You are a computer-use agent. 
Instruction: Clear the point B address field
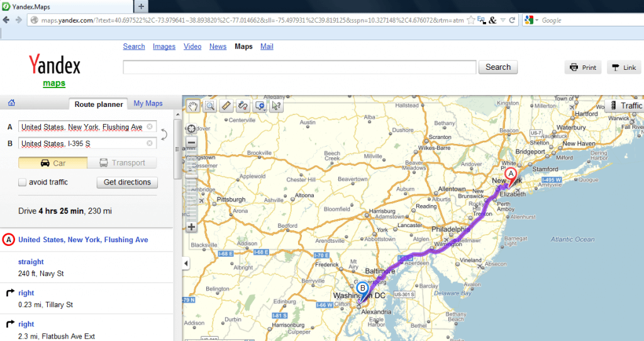[150, 143]
